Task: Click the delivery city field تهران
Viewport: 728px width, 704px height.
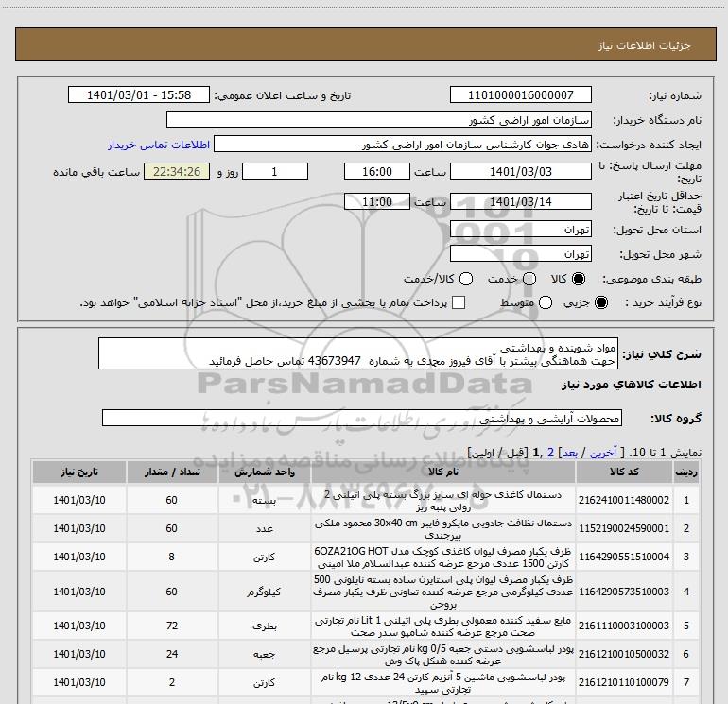Action: coord(520,253)
